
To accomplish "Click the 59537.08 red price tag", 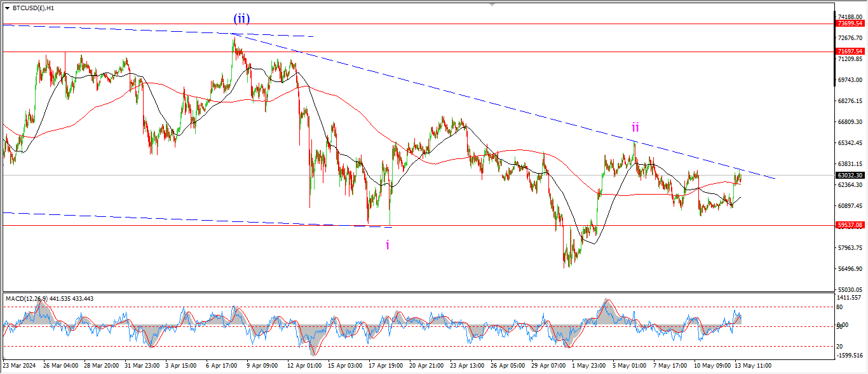I will (850, 225).
